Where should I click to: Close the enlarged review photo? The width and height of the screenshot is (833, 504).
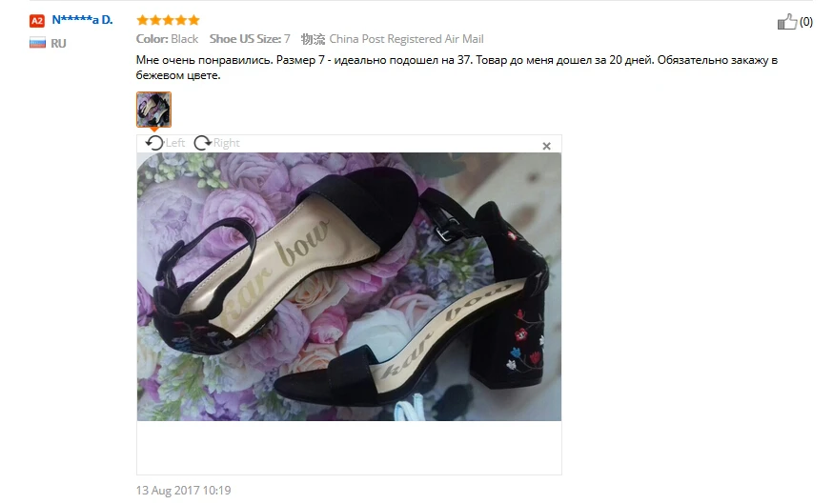pyautogui.click(x=546, y=146)
